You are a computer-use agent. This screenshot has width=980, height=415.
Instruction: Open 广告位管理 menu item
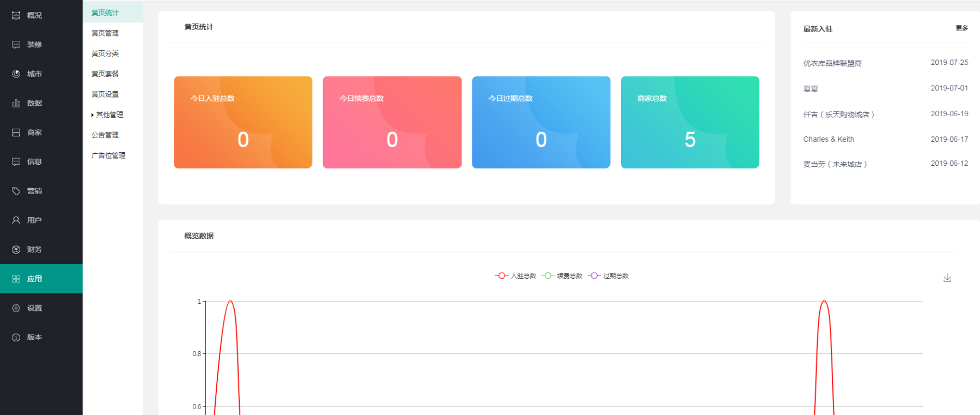click(108, 155)
